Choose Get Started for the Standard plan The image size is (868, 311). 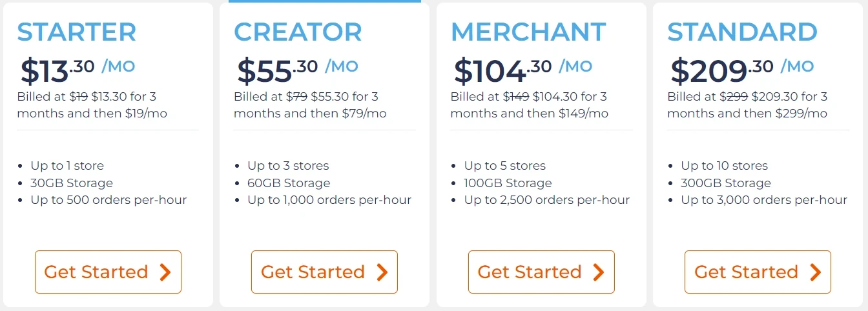pyautogui.click(x=758, y=272)
